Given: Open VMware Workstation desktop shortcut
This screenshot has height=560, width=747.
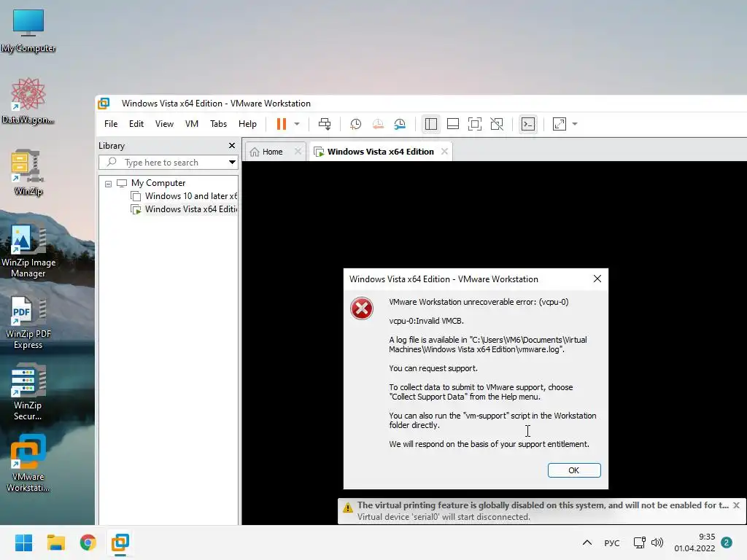Looking at the screenshot, I should click(28, 464).
